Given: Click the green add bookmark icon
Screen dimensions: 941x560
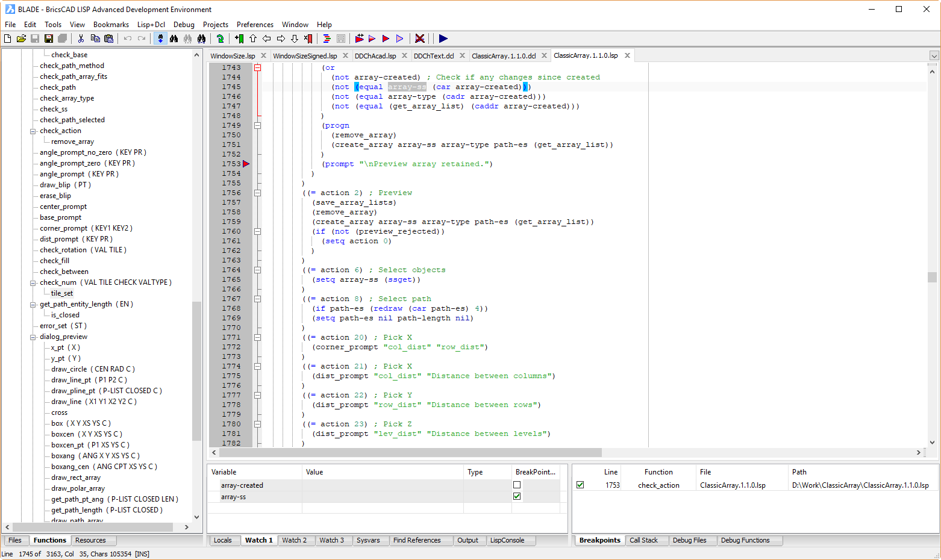Looking at the screenshot, I should 239,39.
